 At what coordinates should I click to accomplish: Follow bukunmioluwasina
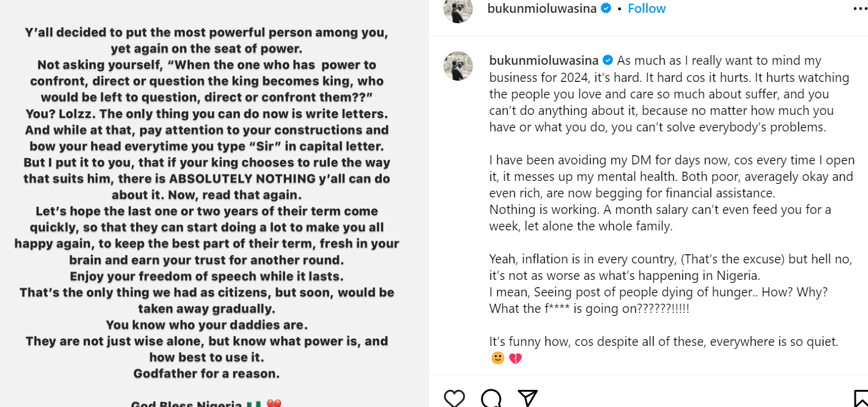click(x=646, y=9)
